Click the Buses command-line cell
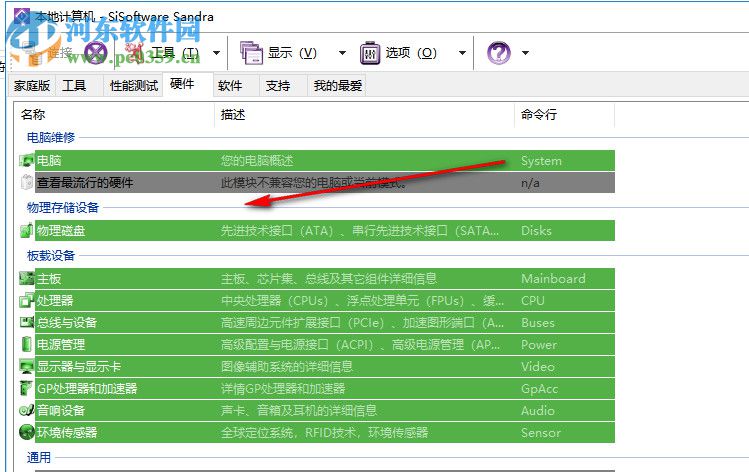This screenshot has width=749, height=472. [x=538, y=322]
